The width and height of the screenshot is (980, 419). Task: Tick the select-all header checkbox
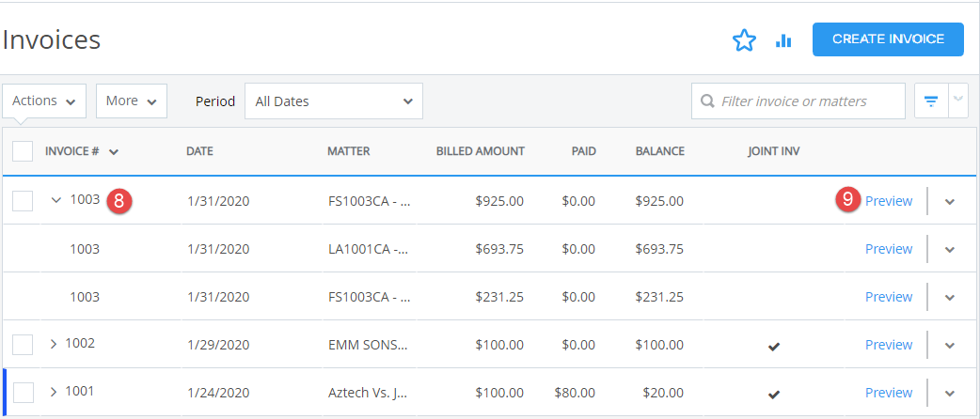[23, 151]
